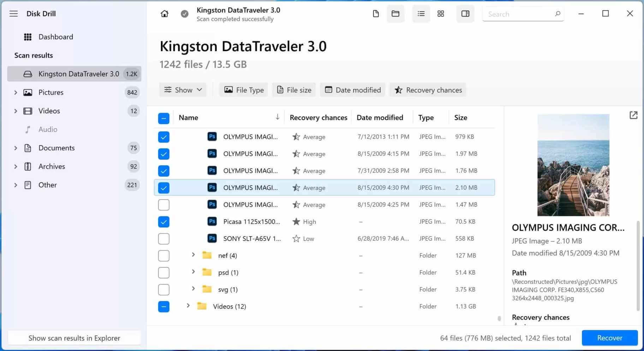Check the SONY SLT-A65V file
The width and height of the screenshot is (644, 351).
(x=164, y=239)
